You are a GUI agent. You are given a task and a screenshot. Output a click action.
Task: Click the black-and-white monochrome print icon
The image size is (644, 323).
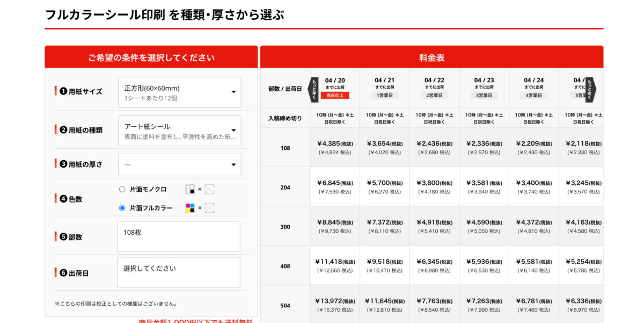click(x=190, y=189)
